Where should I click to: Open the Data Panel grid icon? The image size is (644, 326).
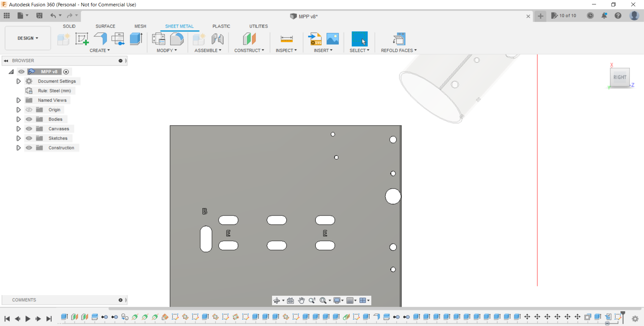click(x=7, y=15)
